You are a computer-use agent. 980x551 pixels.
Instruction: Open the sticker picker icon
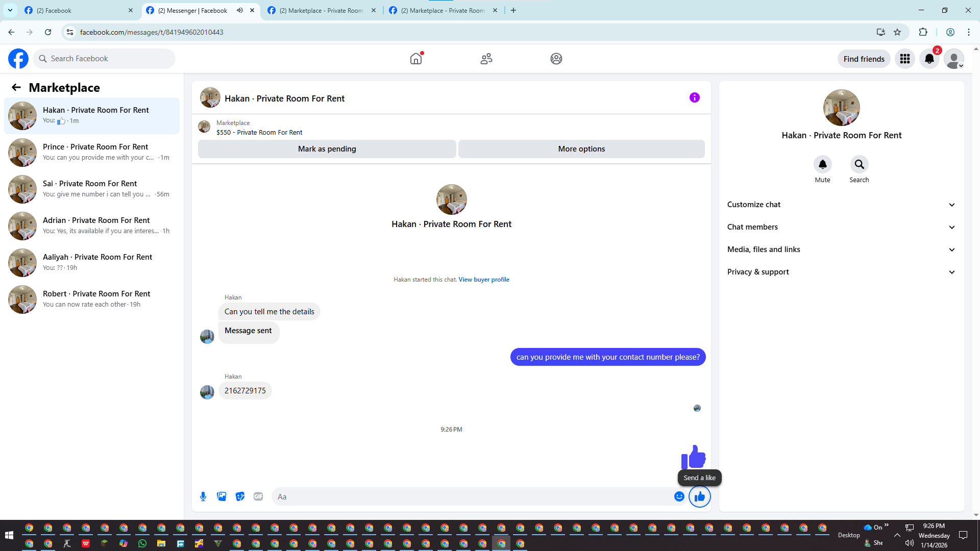point(240,496)
